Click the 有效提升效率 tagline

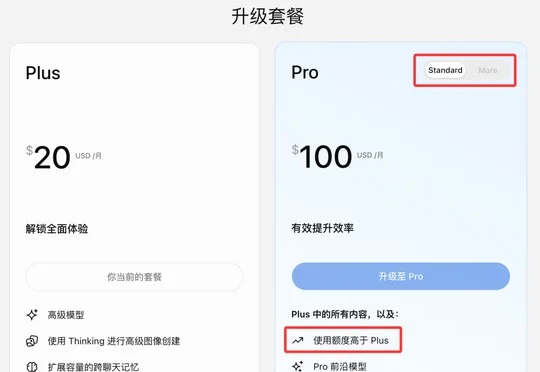coord(323,228)
